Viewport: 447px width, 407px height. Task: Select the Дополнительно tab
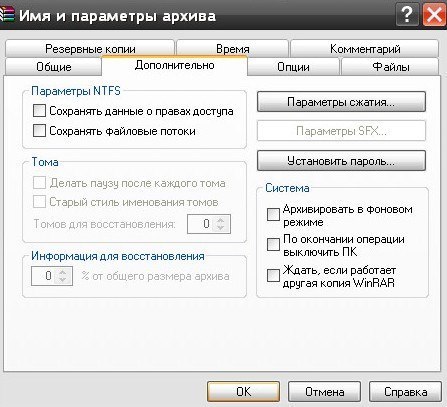click(x=174, y=65)
